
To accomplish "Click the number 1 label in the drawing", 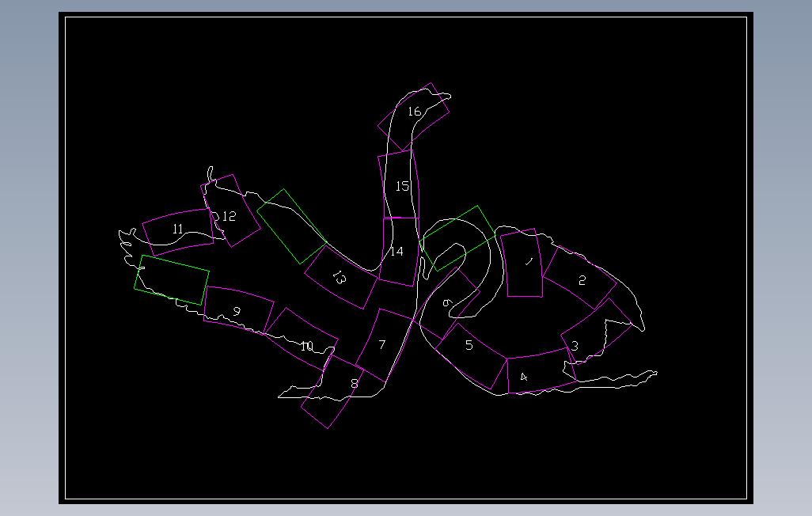I will coord(529,262).
